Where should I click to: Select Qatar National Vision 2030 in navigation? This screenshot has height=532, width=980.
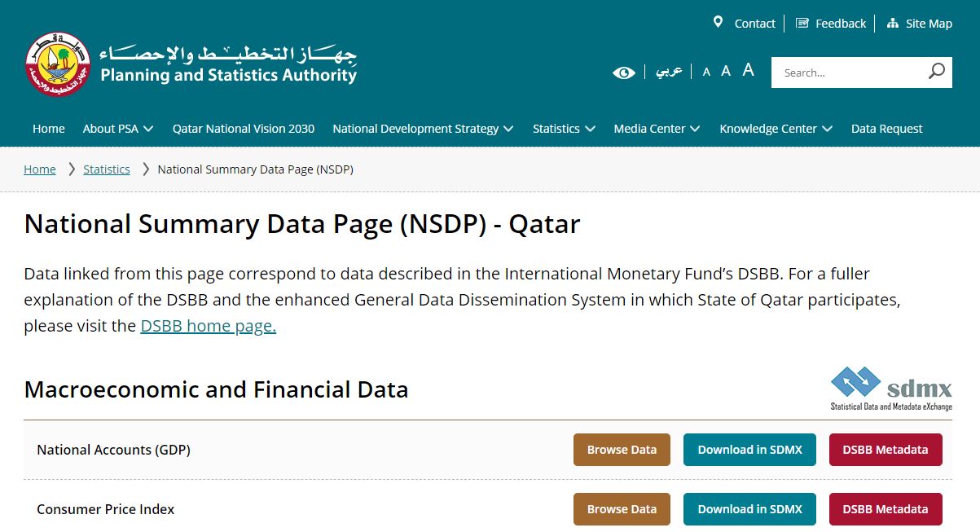pos(243,128)
